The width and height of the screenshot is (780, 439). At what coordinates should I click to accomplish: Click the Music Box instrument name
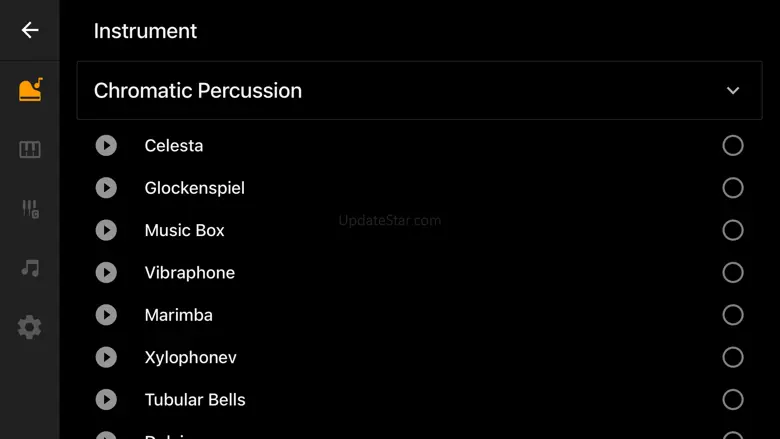[185, 230]
